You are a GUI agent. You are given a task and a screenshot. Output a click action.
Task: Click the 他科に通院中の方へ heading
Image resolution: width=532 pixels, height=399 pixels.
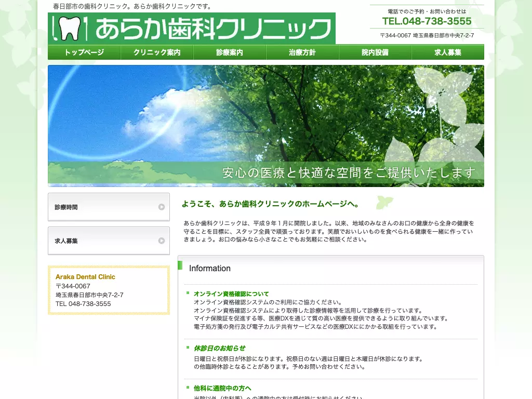click(x=222, y=388)
